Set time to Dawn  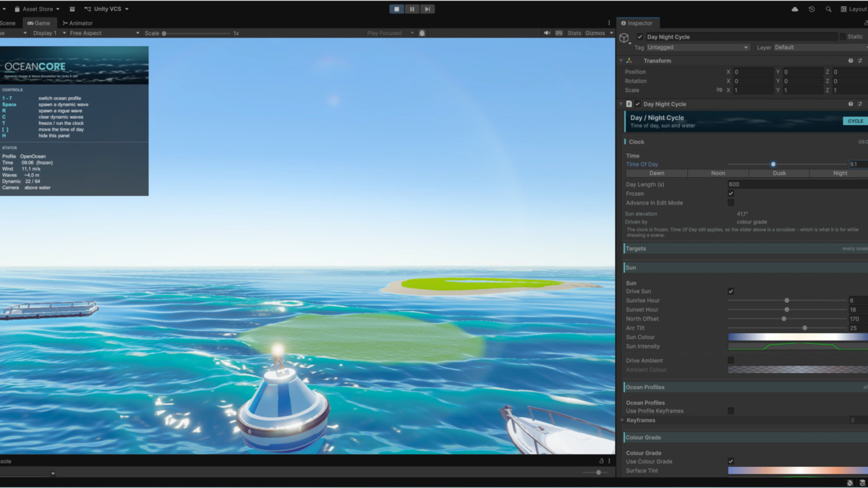tap(657, 174)
